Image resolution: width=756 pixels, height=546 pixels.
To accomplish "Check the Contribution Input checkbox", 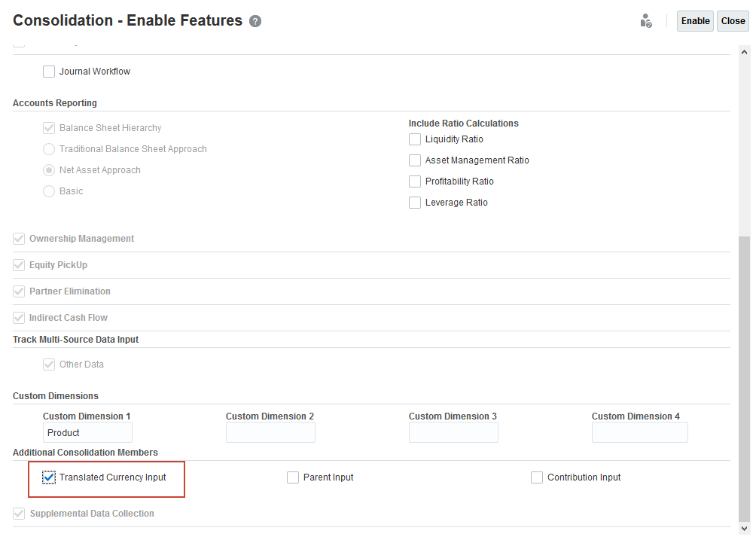I will pyautogui.click(x=537, y=477).
